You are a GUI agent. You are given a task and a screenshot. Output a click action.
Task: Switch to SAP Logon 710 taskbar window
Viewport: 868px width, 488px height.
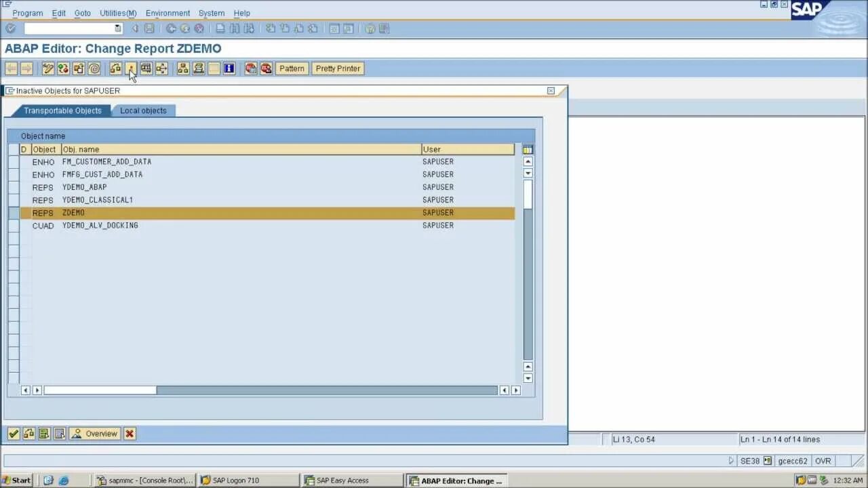[248, 481]
